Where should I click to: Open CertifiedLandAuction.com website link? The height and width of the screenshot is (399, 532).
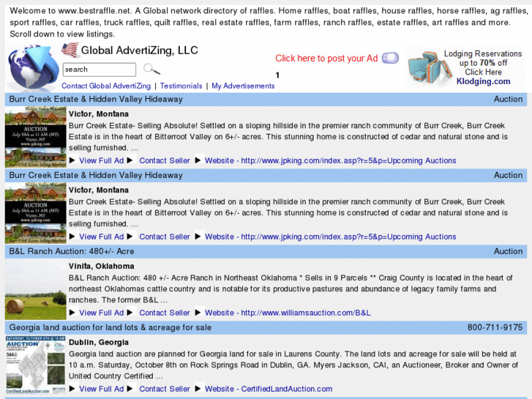[x=269, y=389]
